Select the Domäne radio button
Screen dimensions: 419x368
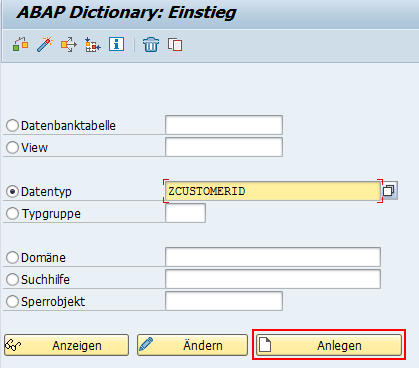[x=12, y=258]
